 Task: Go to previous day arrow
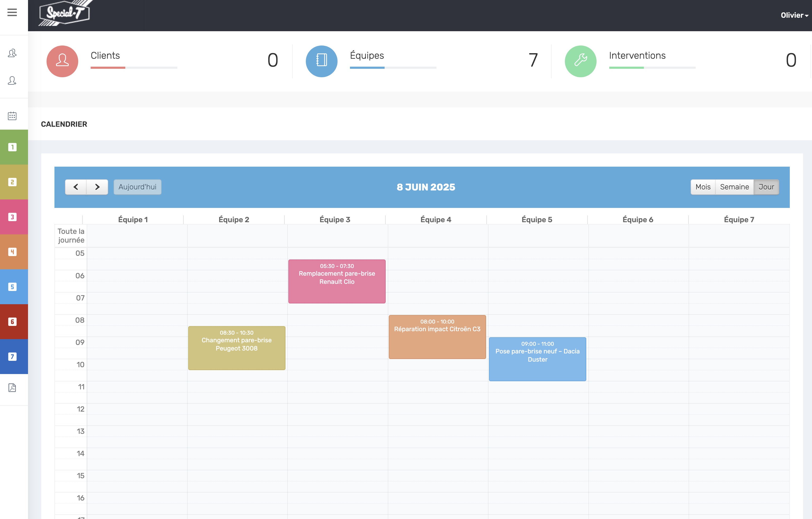[76, 187]
